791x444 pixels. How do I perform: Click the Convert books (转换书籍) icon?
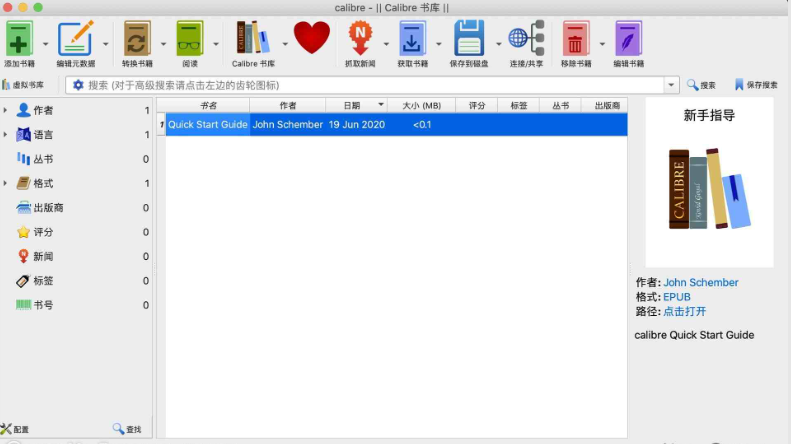tap(137, 38)
